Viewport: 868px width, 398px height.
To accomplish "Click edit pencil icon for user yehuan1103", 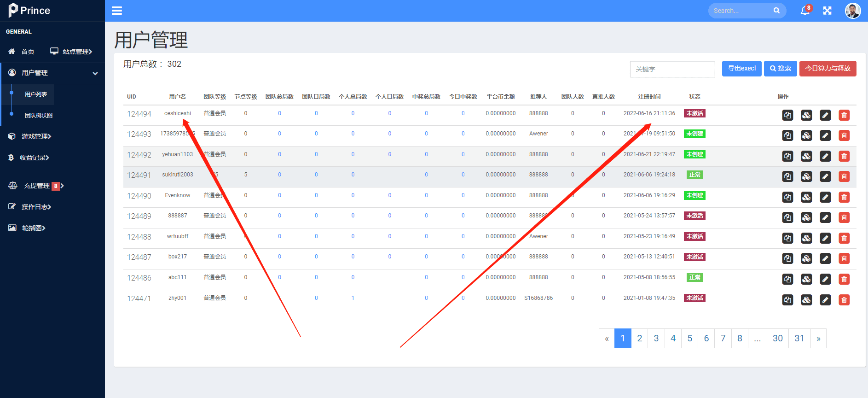I will click(825, 156).
